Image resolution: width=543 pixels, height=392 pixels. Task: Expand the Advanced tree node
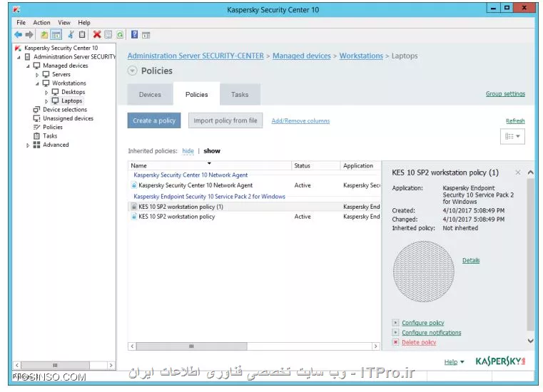[28, 145]
